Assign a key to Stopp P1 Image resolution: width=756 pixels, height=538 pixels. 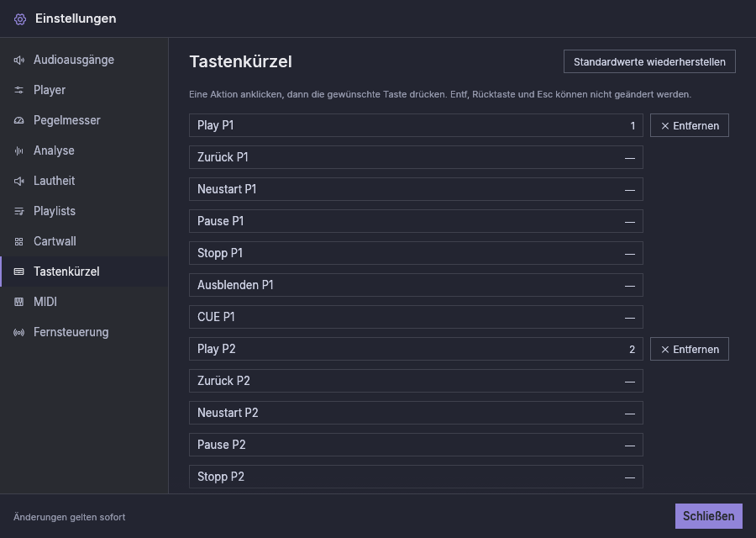(x=416, y=253)
